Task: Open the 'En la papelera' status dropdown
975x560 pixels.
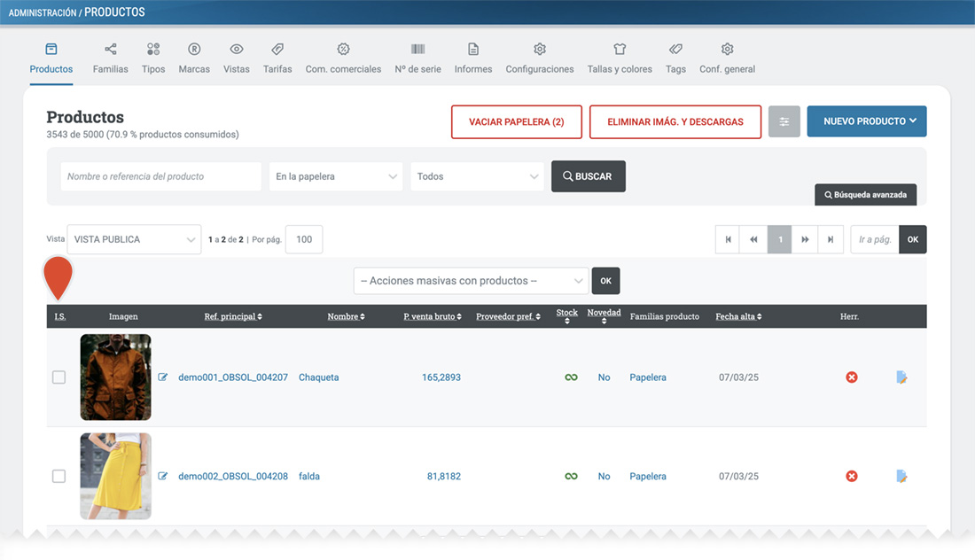Action: [x=336, y=176]
